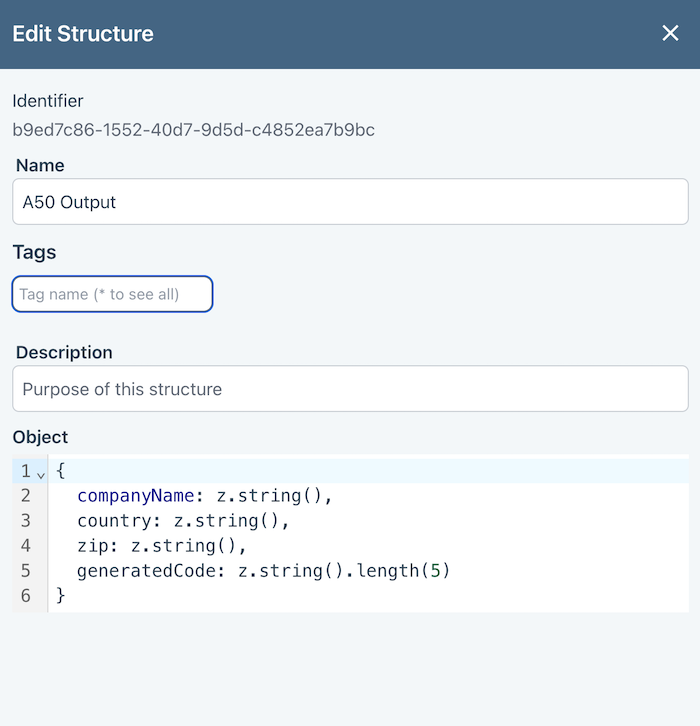Click the opening brace on line 1
Viewport: 700px width, 726px height.
61,471
